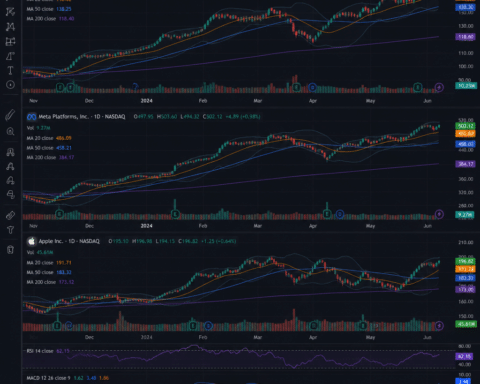Viewport: 480px width, 384px height.
Task: Click the Meta logo icon beside the title
Action: (x=31, y=117)
